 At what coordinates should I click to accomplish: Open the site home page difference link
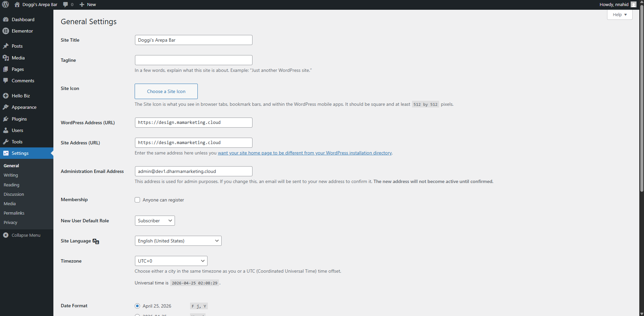pos(305,153)
